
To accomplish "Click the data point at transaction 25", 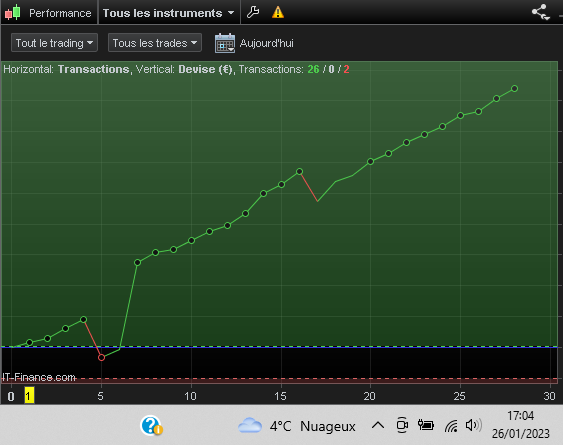I will tap(460, 116).
